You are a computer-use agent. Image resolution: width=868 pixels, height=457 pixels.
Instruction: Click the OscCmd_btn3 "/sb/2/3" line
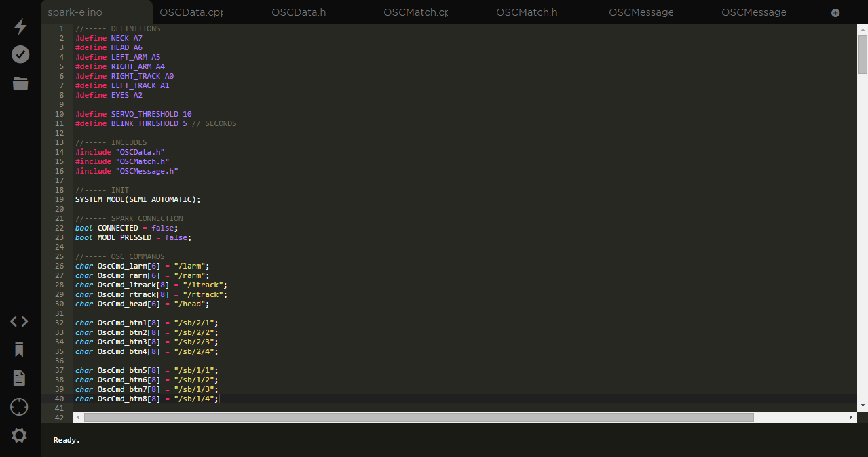pyautogui.click(x=147, y=342)
